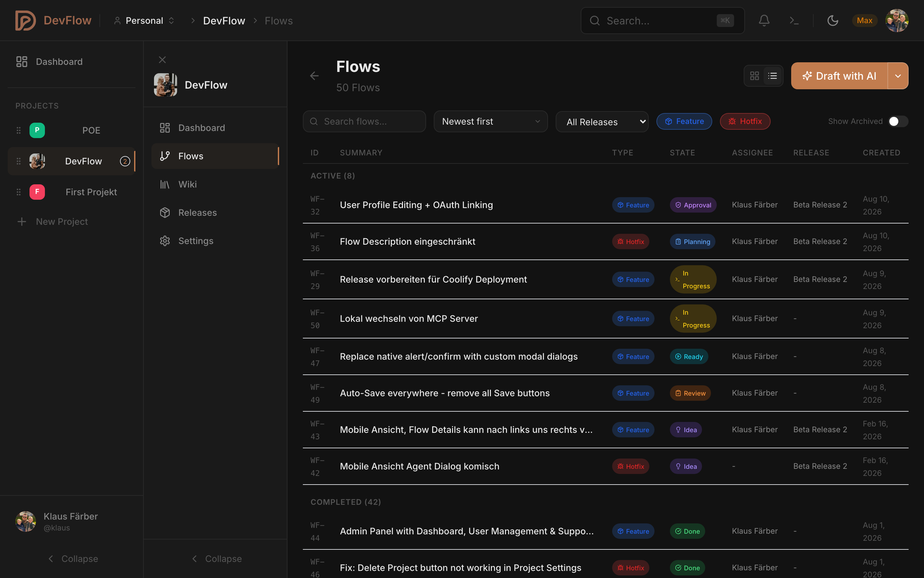Open the main Dashboard in left sidebar

72,62
